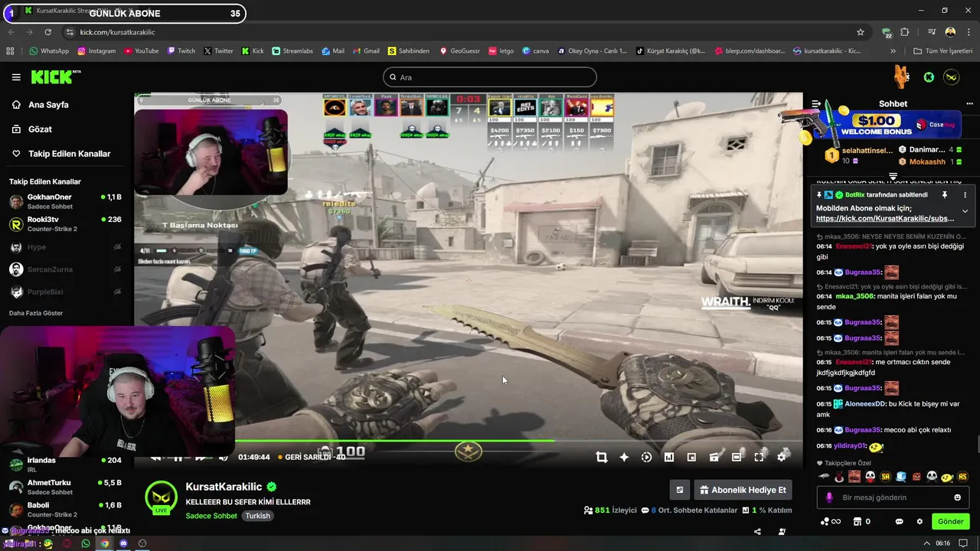Focus the Ara search field
The image size is (980, 551).
(x=489, y=77)
